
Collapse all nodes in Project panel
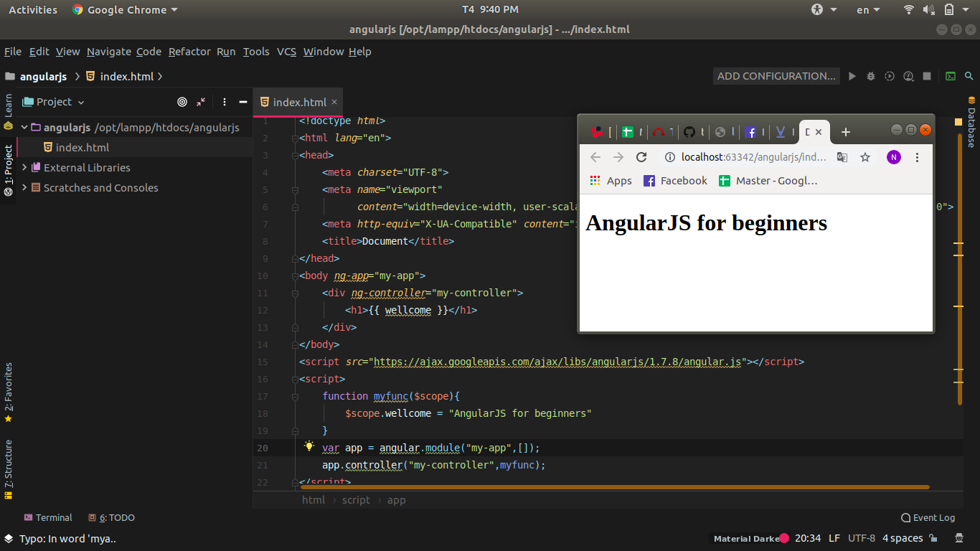coord(201,102)
